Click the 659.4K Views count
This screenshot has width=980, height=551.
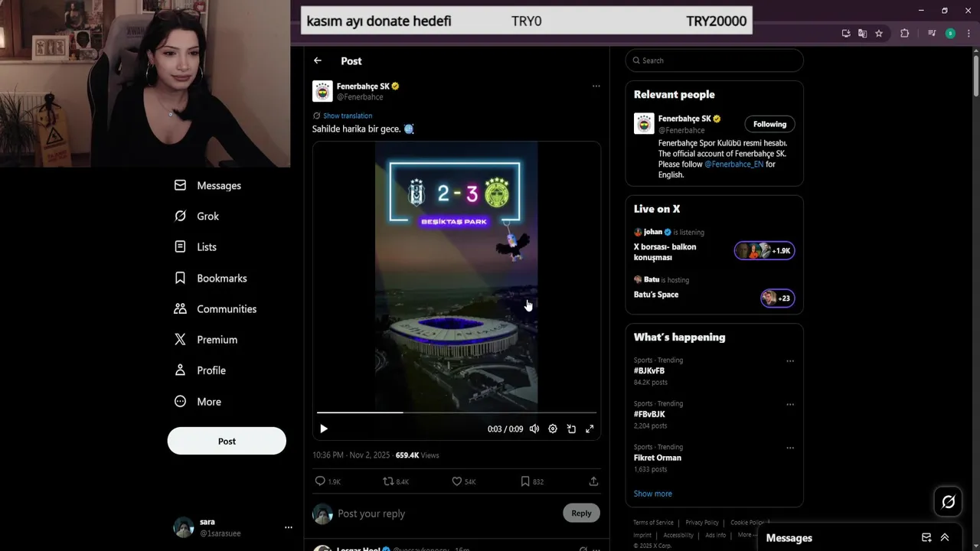[x=417, y=455]
